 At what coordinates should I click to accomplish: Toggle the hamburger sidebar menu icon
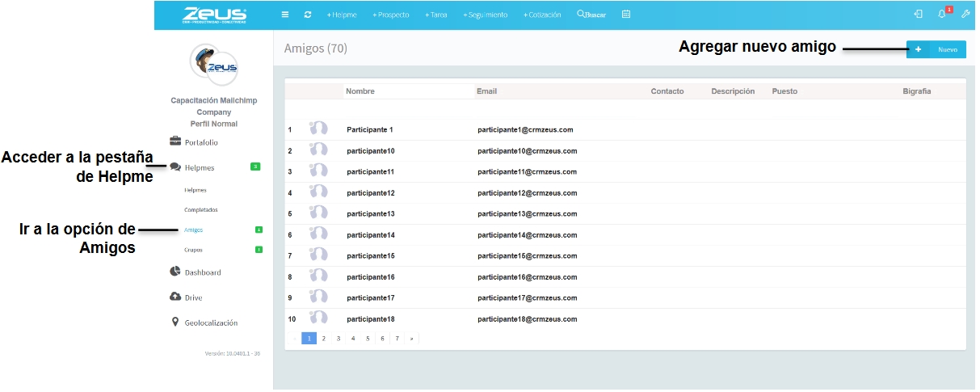(x=284, y=15)
